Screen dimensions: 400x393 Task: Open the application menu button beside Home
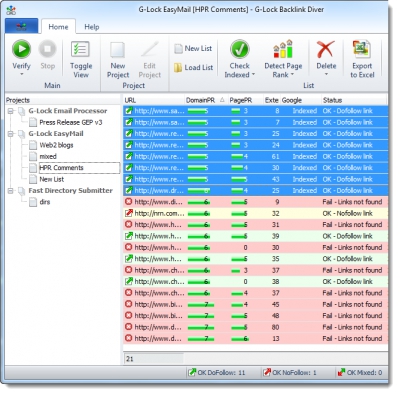[x=22, y=26]
